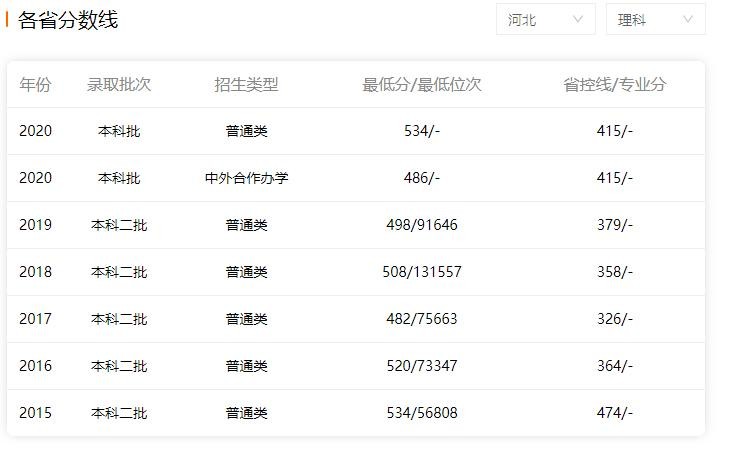Click the 年份 column header

(35, 85)
